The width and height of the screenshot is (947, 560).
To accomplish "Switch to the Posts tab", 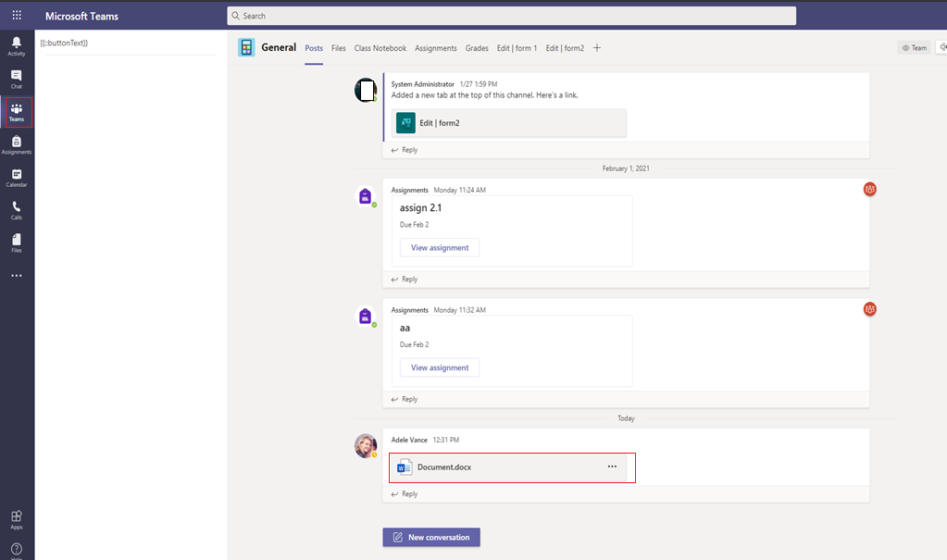I will (314, 48).
